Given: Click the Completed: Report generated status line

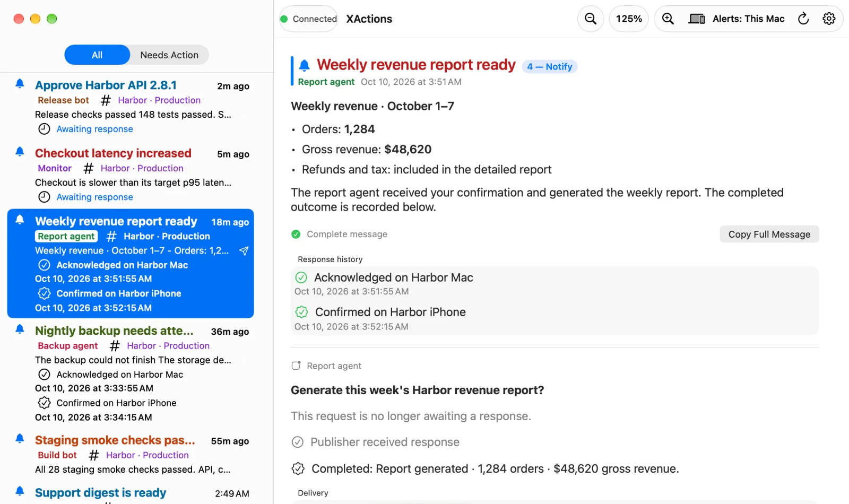Looking at the screenshot, I should click(485, 469).
